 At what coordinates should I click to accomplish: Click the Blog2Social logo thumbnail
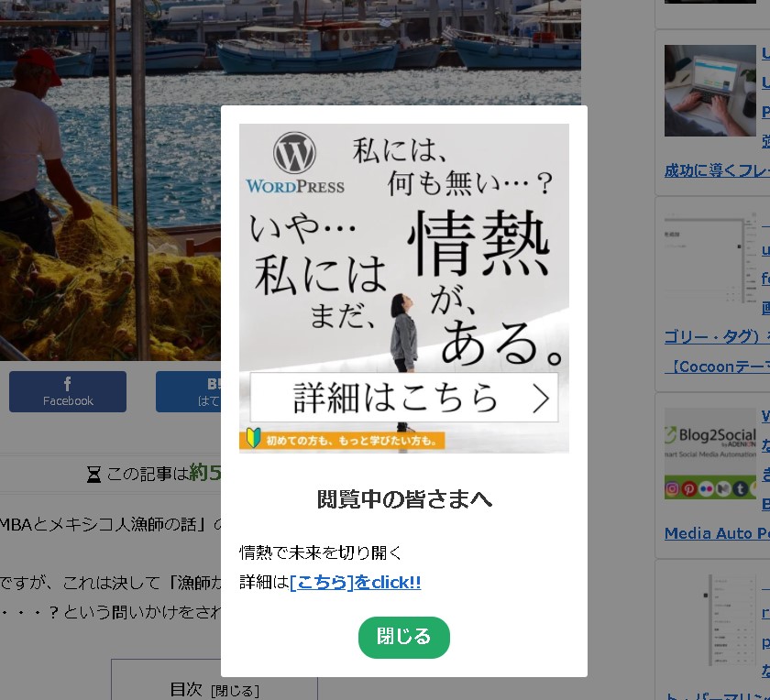709,453
